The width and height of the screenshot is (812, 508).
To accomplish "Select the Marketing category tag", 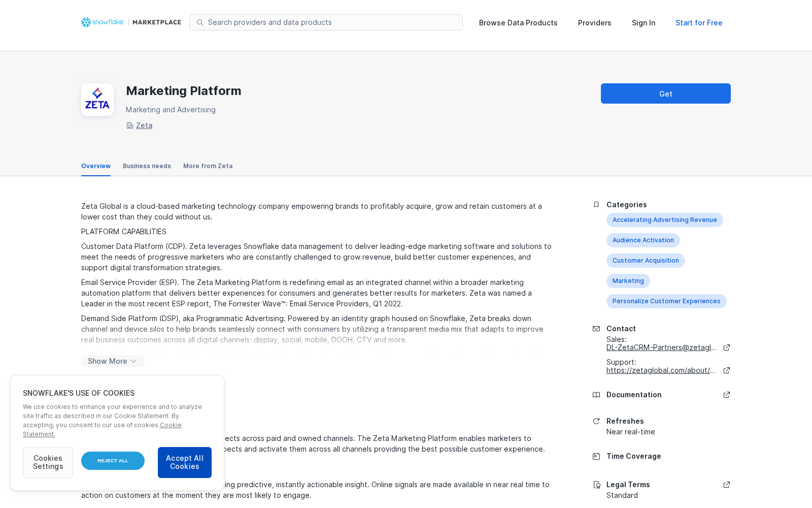I will point(628,281).
